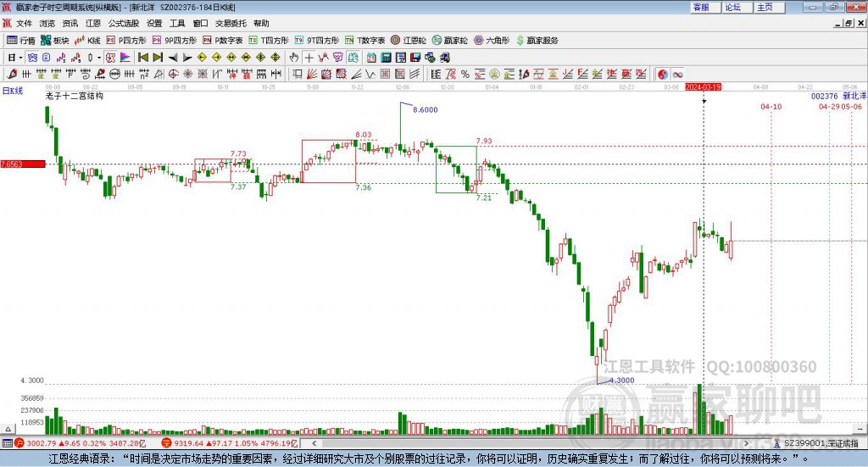Open the 公式选股 menu
Image resolution: width=868 pixels, height=467 pixels.
(124, 23)
